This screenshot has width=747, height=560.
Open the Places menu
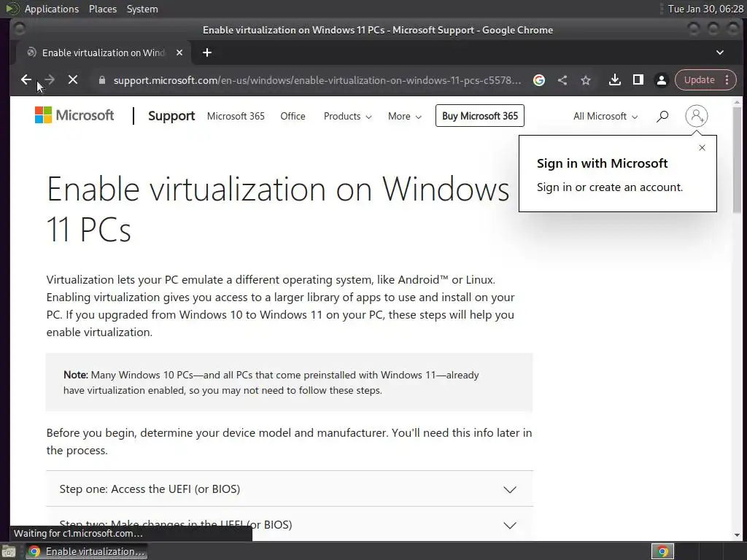[x=102, y=9]
